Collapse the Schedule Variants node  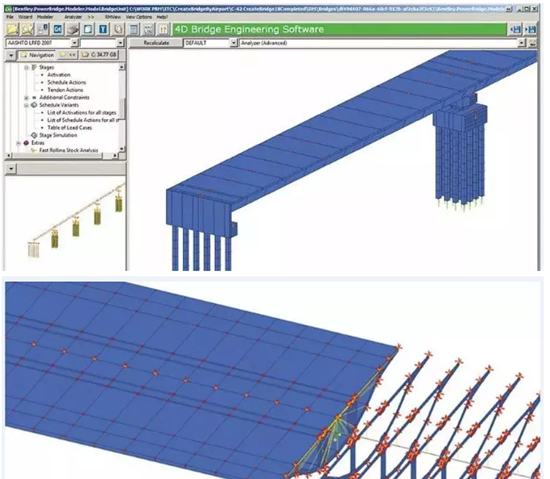click(x=26, y=105)
